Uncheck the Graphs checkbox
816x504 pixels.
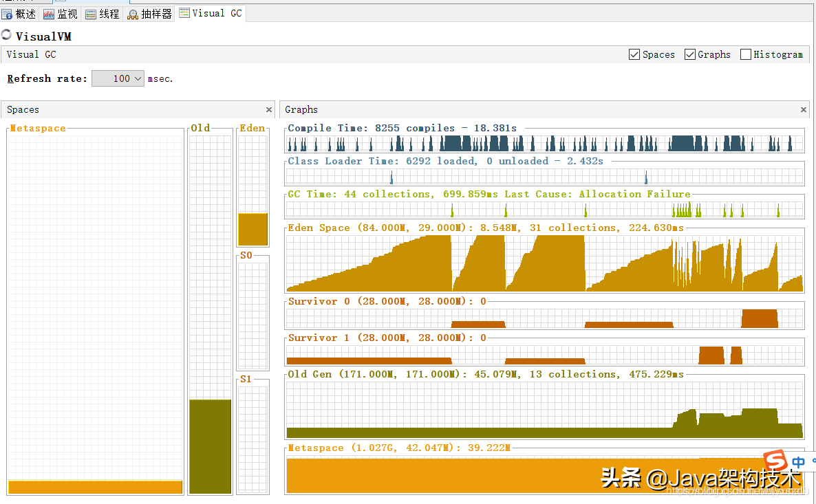pyautogui.click(x=689, y=54)
